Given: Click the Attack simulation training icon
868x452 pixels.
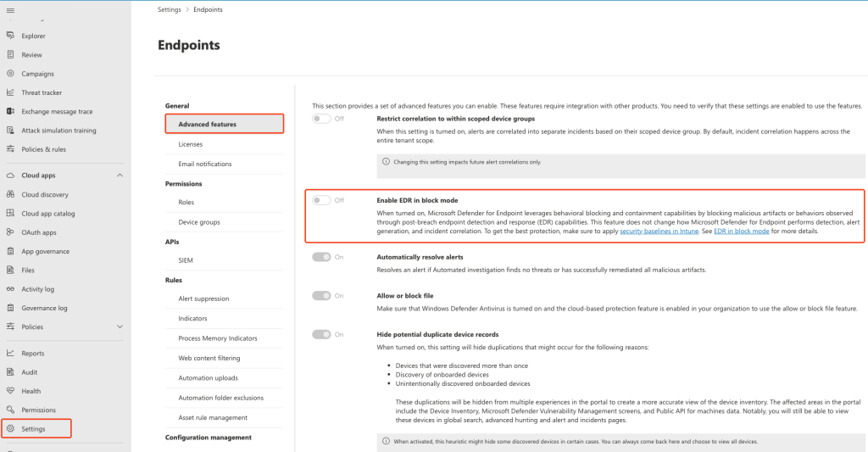Looking at the screenshot, I should (11, 131).
